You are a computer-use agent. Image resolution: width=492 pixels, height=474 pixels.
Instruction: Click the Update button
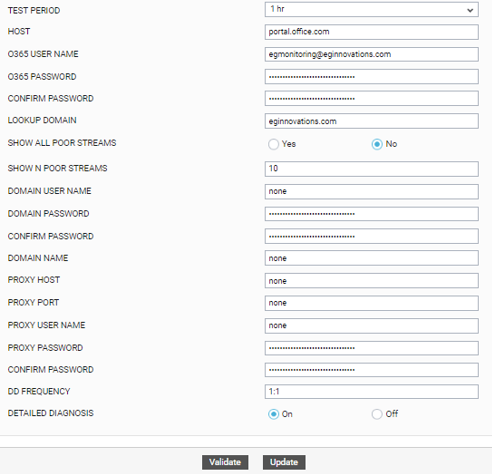pyautogui.click(x=284, y=462)
